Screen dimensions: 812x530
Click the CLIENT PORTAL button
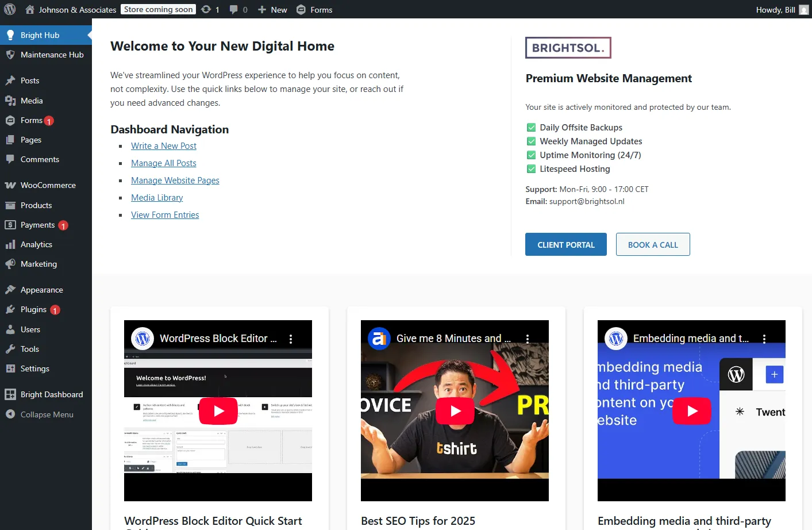tap(565, 244)
